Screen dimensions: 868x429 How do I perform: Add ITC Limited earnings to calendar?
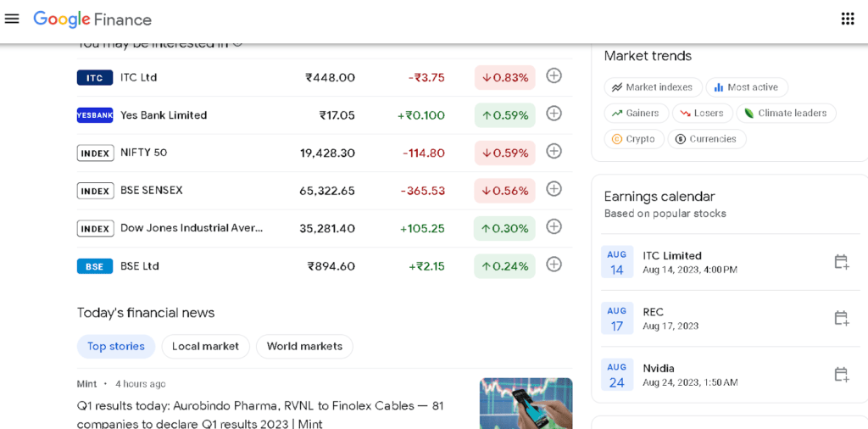842,262
